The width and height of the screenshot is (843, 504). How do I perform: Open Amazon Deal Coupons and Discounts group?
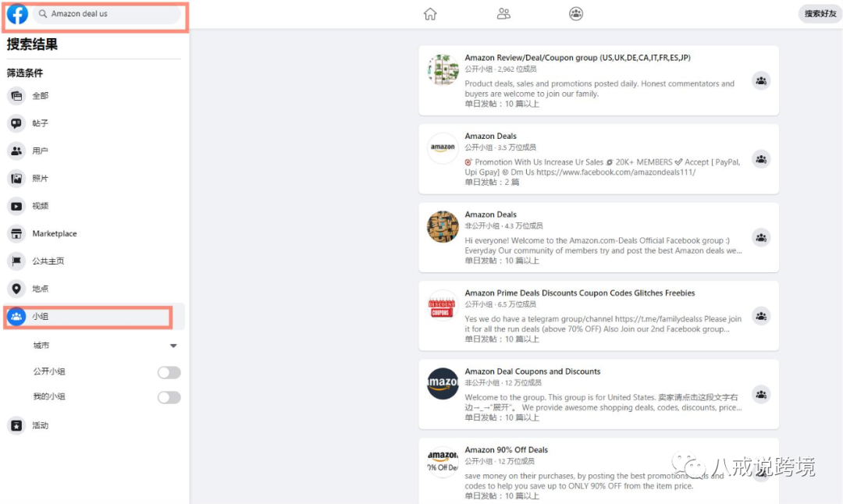click(532, 371)
